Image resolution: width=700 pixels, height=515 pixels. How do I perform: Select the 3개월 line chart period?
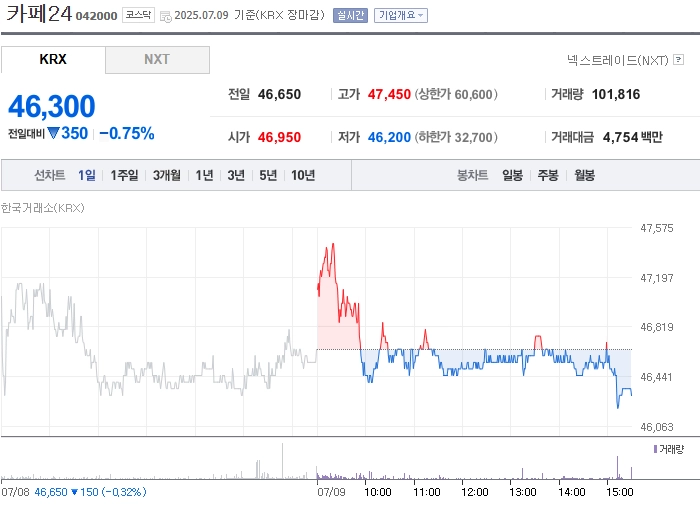pos(167,175)
